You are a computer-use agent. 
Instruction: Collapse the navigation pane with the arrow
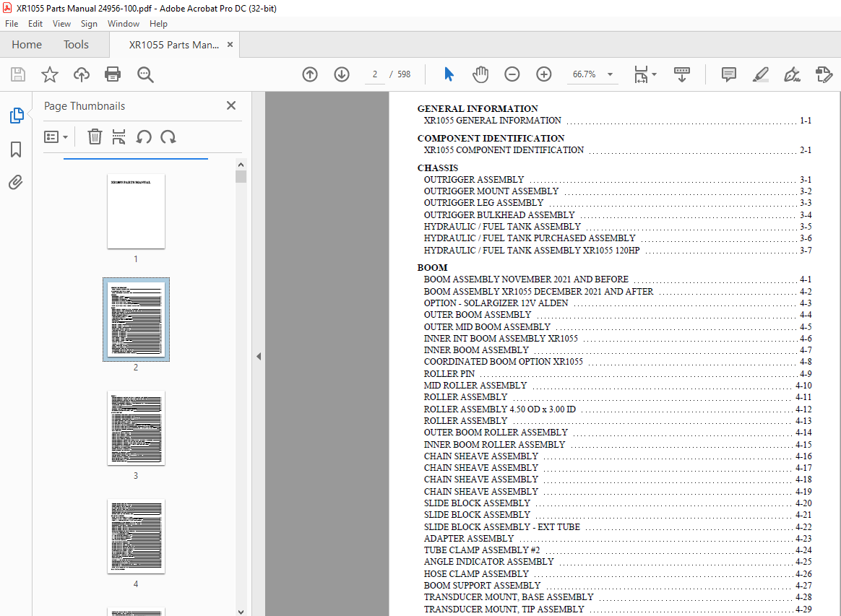(x=259, y=356)
